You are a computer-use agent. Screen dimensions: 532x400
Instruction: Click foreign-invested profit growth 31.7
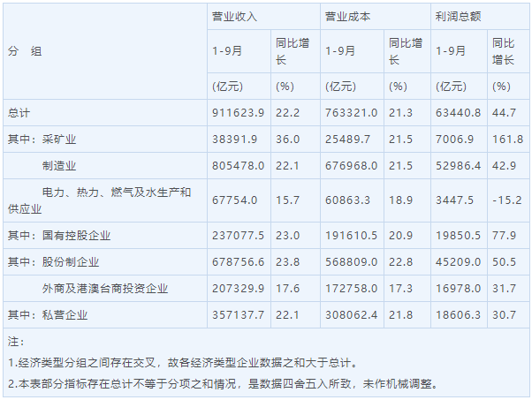[x=505, y=288]
